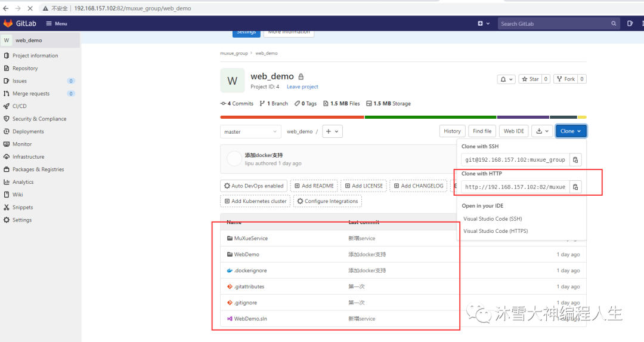
Task: Open the master branch dropdown
Action: pyautogui.click(x=250, y=131)
